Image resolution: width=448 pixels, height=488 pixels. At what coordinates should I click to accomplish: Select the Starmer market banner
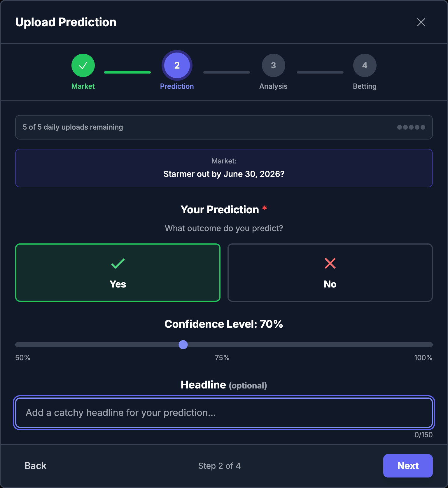pos(223,168)
